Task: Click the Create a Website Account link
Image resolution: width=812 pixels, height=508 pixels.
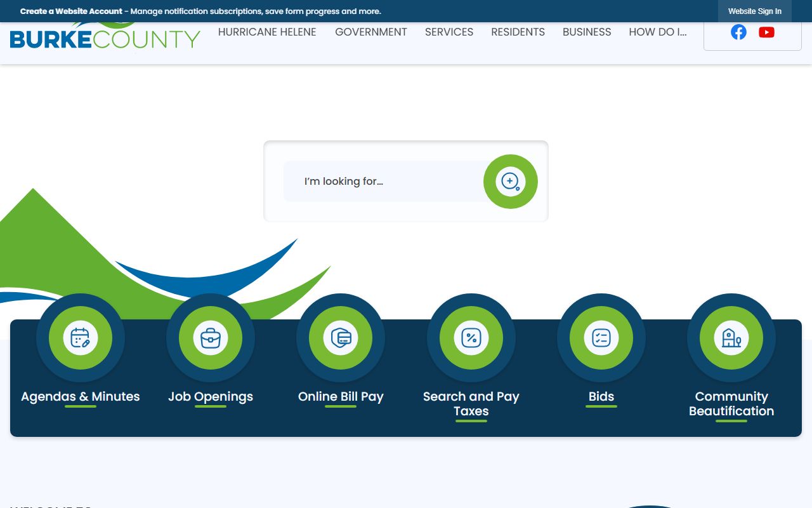Action: tap(71, 11)
